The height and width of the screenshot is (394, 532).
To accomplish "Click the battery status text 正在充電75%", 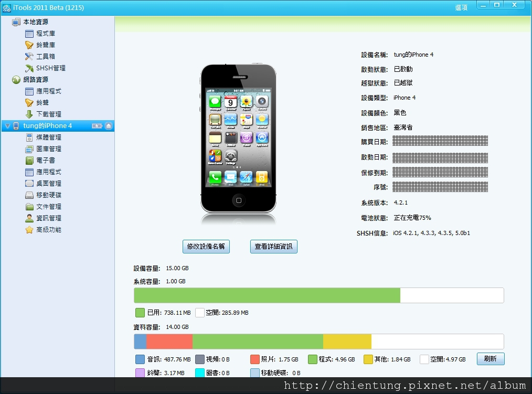I will pos(412,218).
